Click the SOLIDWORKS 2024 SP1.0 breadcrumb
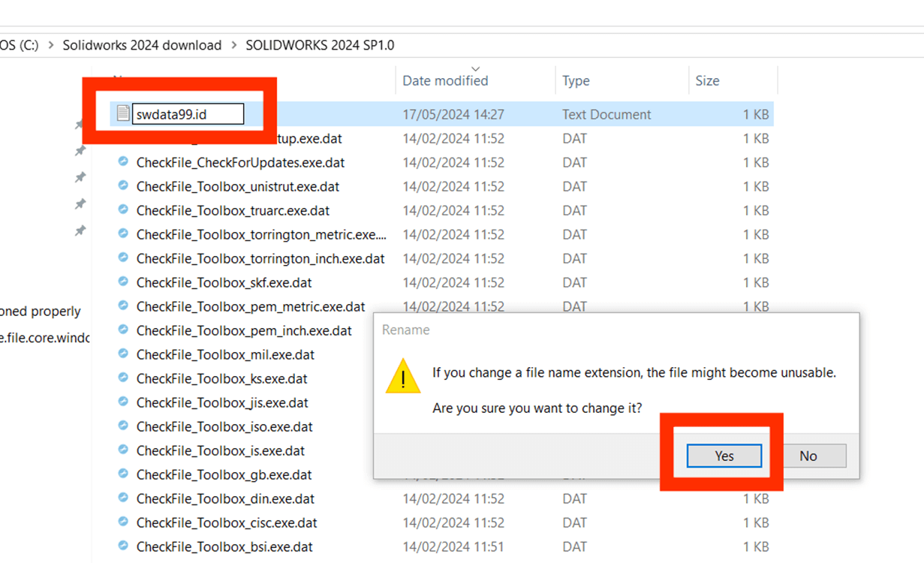This screenshot has height=563, width=924. pyautogui.click(x=320, y=45)
